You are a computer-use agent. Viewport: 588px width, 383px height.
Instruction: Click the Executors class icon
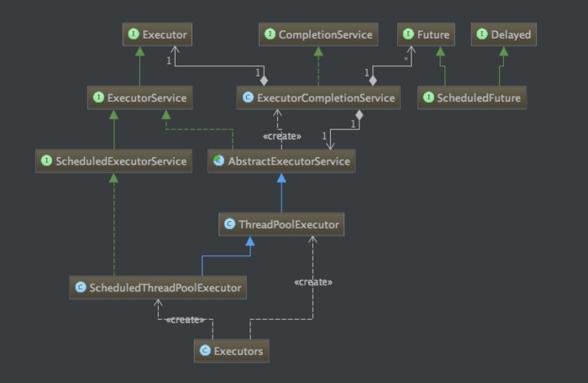pyautogui.click(x=205, y=350)
